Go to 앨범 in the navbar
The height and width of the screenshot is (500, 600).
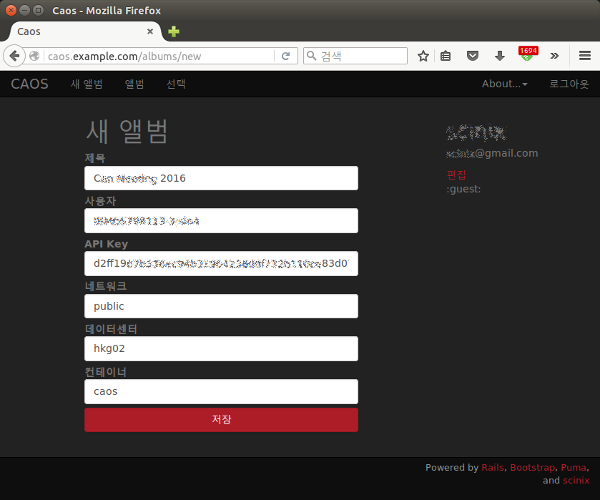(134, 84)
